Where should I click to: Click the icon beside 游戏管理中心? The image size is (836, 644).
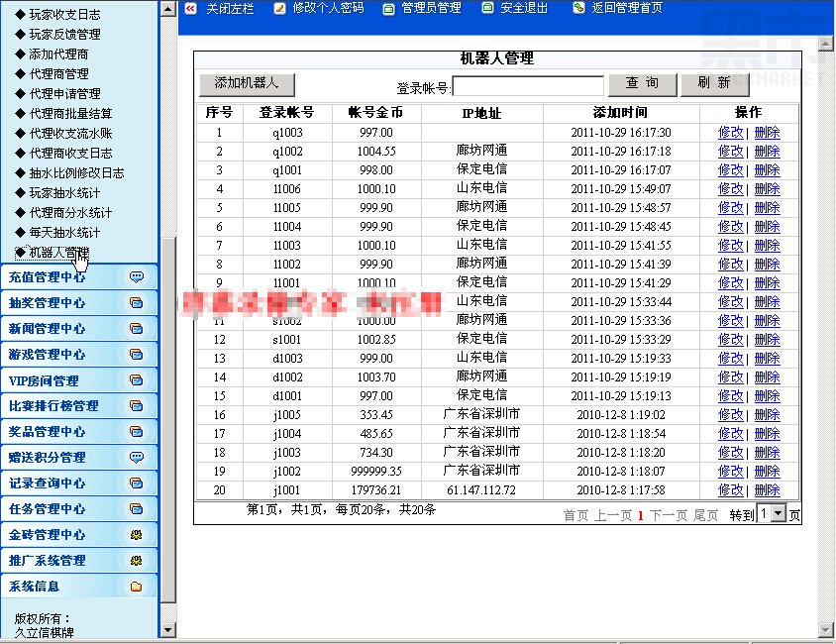pyautogui.click(x=137, y=354)
